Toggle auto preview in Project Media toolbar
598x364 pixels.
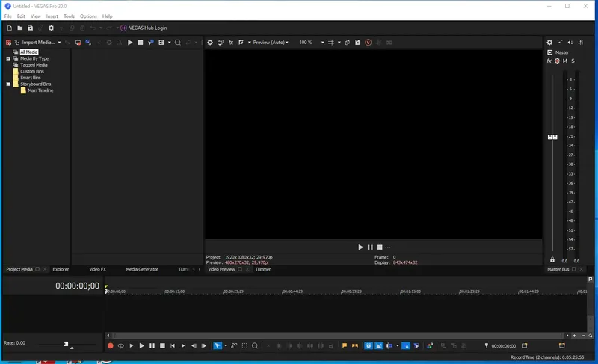[151, 43]
